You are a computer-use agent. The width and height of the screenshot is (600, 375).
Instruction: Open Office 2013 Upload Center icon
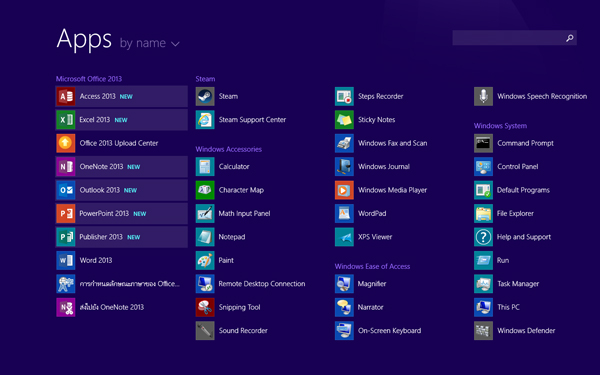(x=66, y=143)
